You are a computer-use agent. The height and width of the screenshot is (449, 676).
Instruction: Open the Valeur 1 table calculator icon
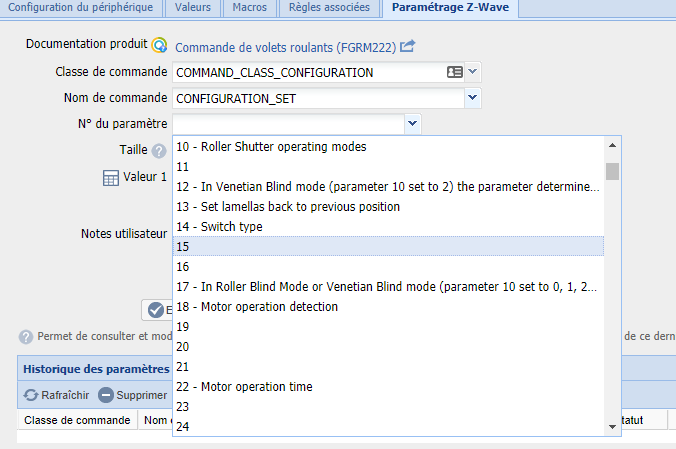[x=110, y=177]
